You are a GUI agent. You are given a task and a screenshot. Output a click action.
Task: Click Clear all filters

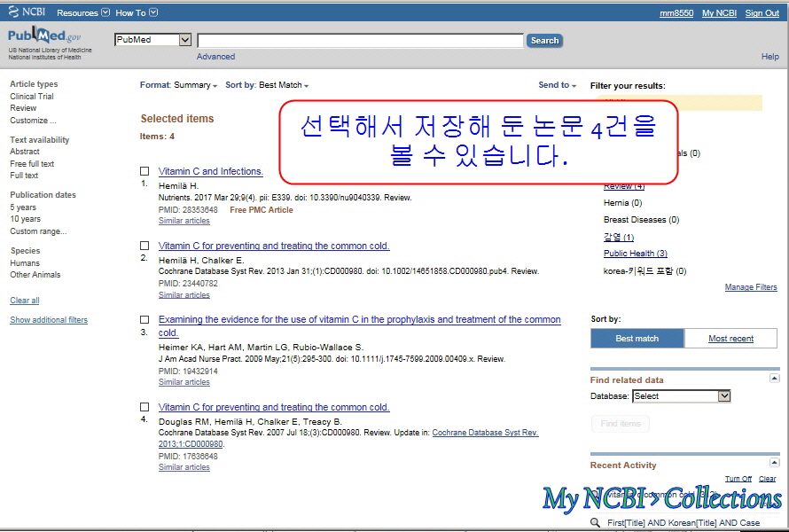[x=25, y=301]
